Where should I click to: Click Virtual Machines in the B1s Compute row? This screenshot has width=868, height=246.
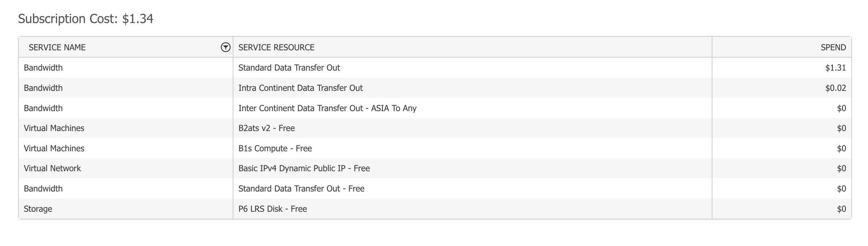coord(54,149)
